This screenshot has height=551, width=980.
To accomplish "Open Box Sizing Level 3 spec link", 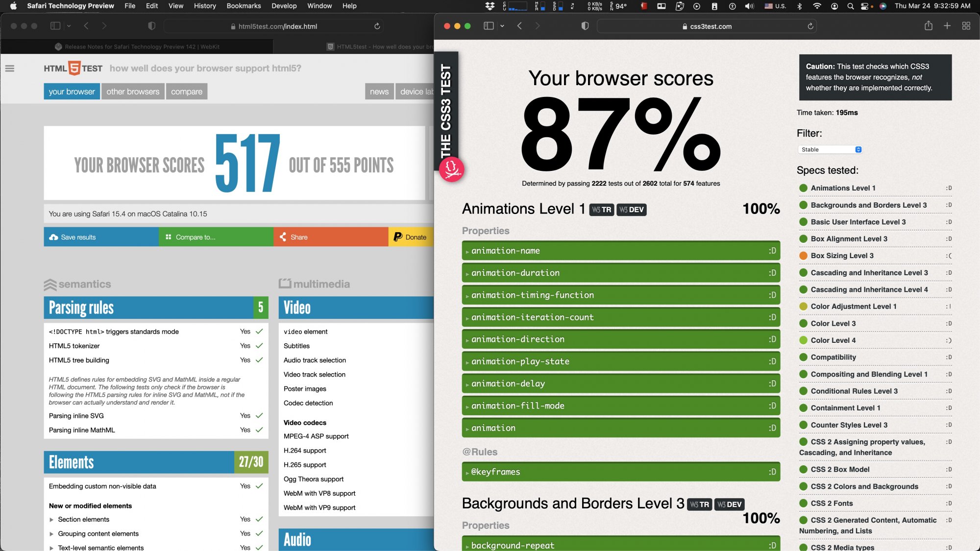I will pyautogui.click(x=842, y=256).
